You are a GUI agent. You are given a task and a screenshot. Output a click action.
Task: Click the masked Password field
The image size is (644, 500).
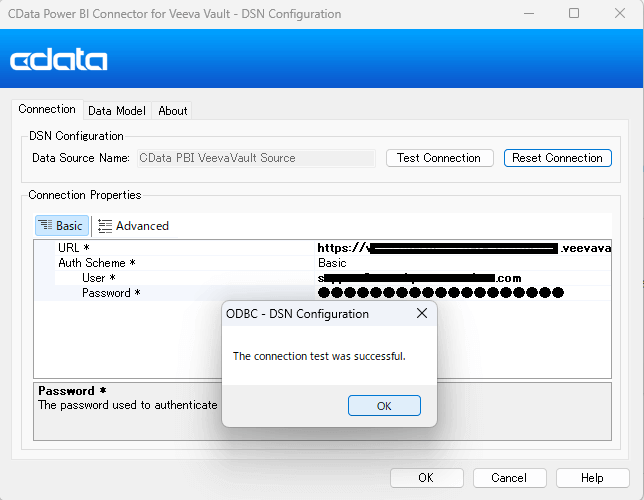coord(440,293)
